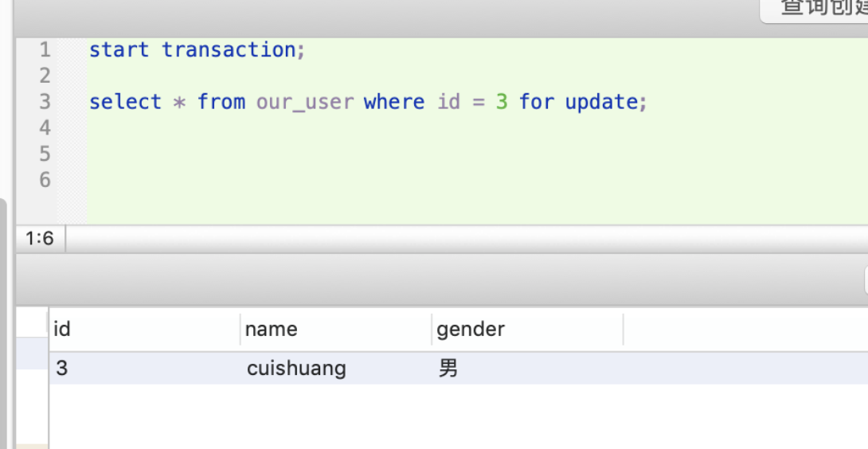
Task: Click the "our_user" table name in query
Action: 305,102
